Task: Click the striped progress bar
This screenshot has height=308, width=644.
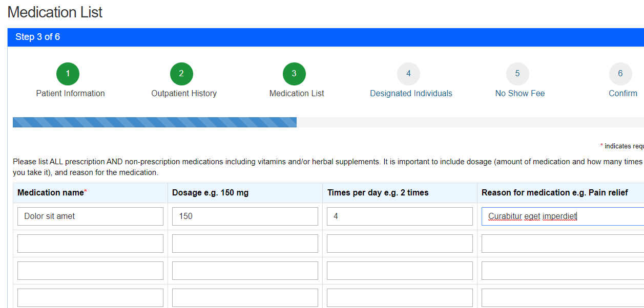Action: pos(155,122)
